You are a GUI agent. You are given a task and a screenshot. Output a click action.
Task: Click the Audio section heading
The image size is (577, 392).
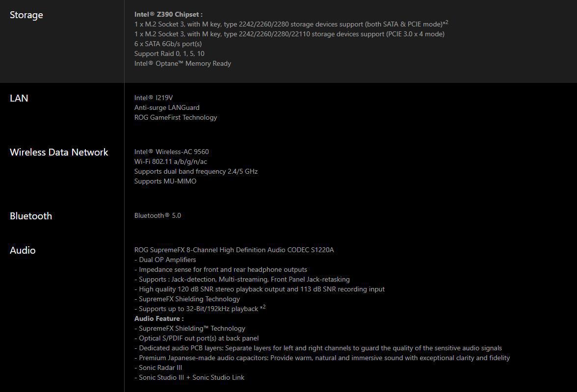tap(23, 250)
